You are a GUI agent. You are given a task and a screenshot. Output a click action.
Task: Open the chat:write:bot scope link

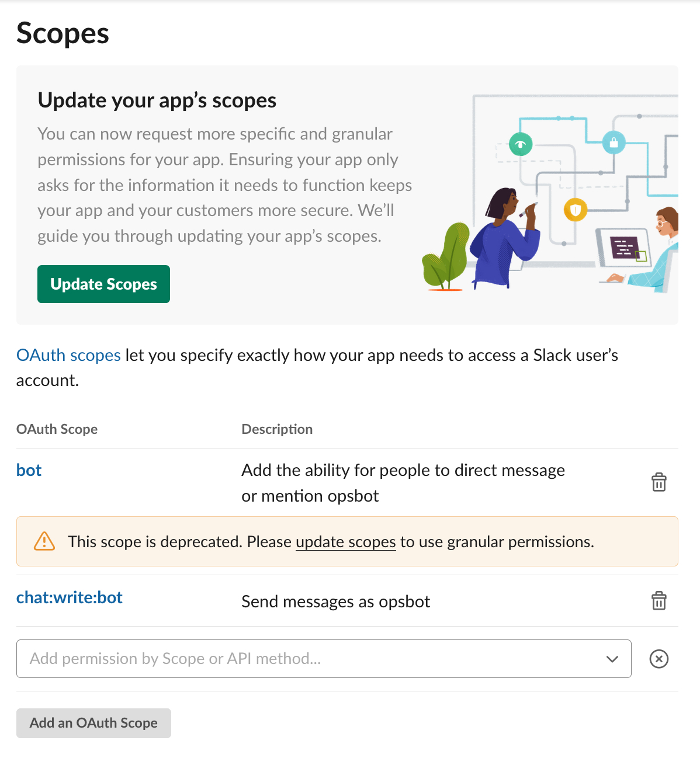[70, 597]
